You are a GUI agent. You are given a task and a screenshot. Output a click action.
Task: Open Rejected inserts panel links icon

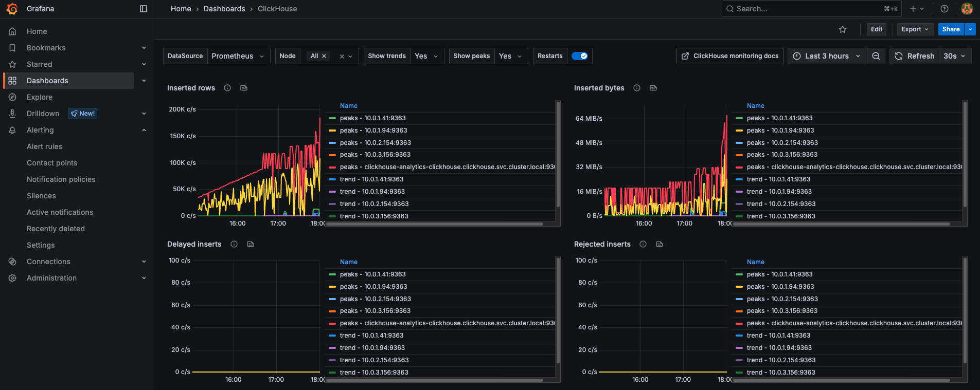660,244
